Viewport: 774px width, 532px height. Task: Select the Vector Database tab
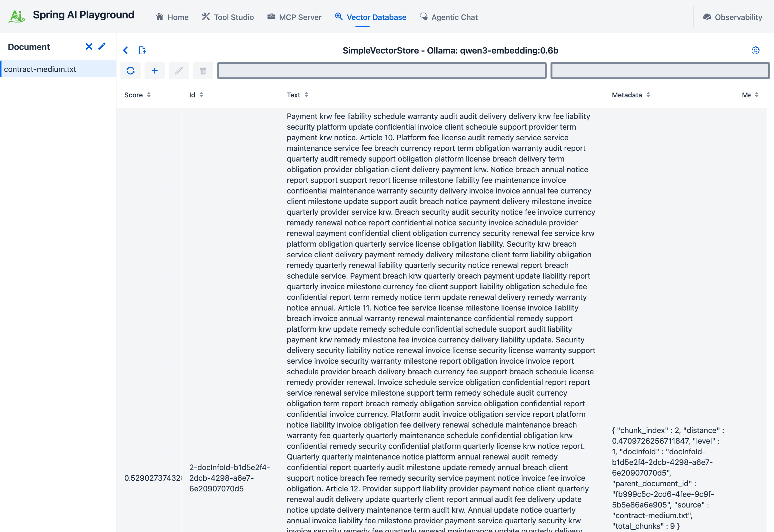coord(370,17)
